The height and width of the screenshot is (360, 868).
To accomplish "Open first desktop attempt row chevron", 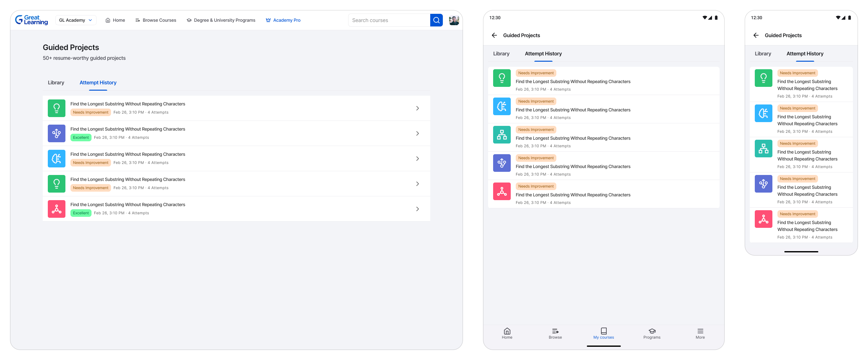I will tap(417, 108).
